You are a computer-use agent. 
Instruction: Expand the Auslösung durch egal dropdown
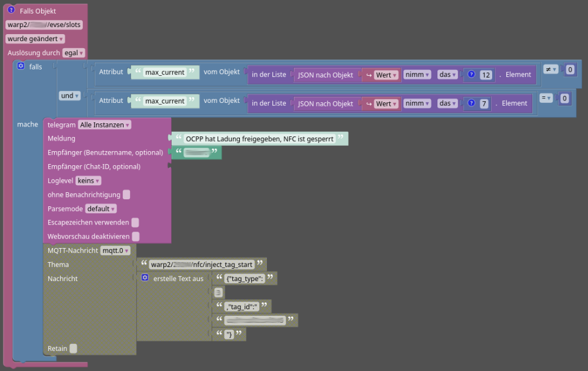tap(73, 53)
